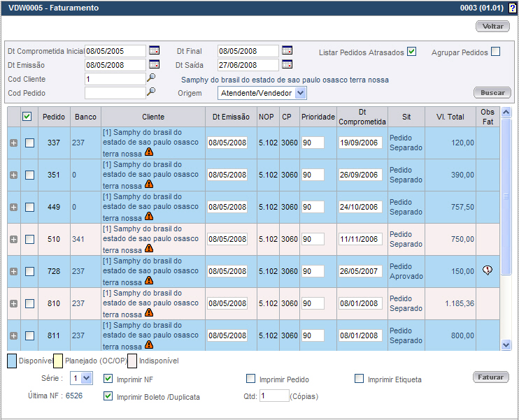Open calendar picker for Dt Saída
The width and height of the screenshot is (519, 420).
(x=287, y=65)
